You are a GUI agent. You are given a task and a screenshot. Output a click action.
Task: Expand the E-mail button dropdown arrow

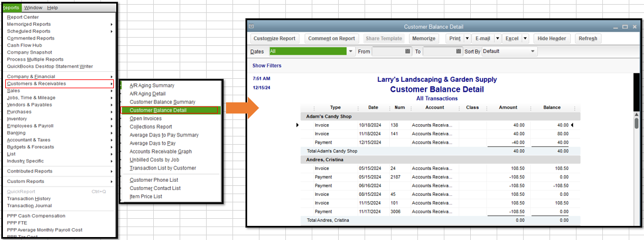(x=497, y=39)
